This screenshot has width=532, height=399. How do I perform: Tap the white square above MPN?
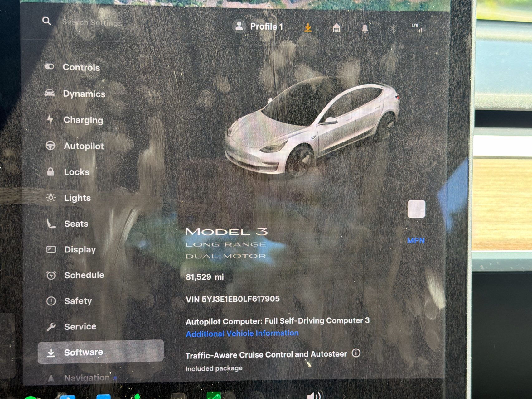click(416, 209)
